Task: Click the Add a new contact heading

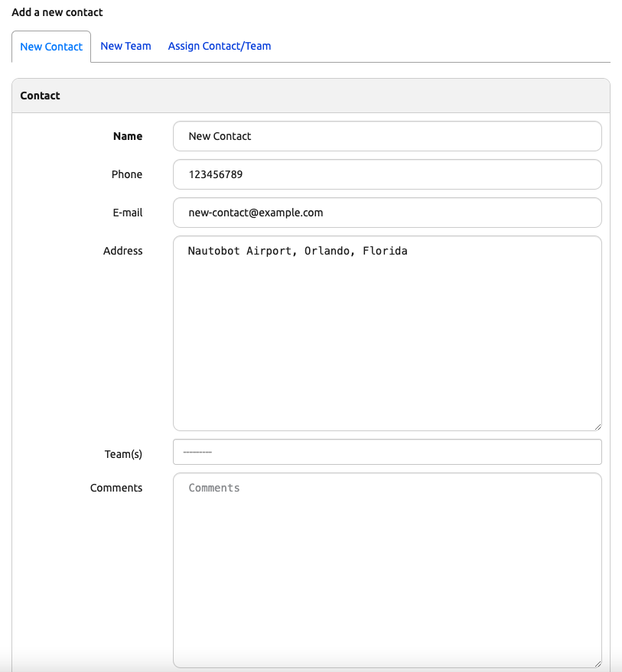Action: (x=57, y=12)
